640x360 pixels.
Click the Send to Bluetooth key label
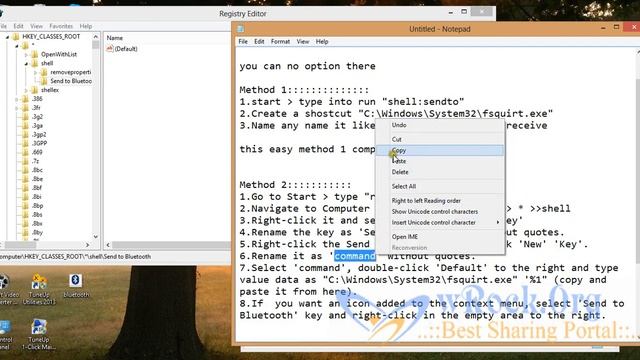click(x=71, y=81)
